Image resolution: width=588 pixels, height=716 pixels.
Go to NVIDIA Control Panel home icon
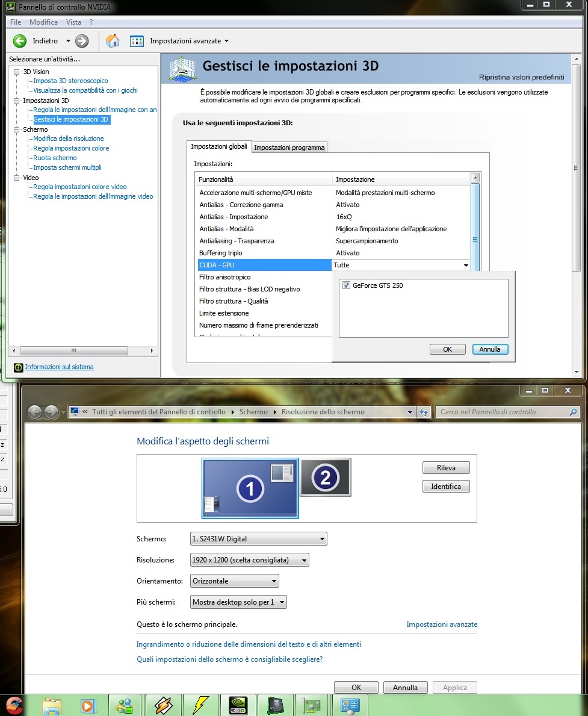click(x=113, y=40)
